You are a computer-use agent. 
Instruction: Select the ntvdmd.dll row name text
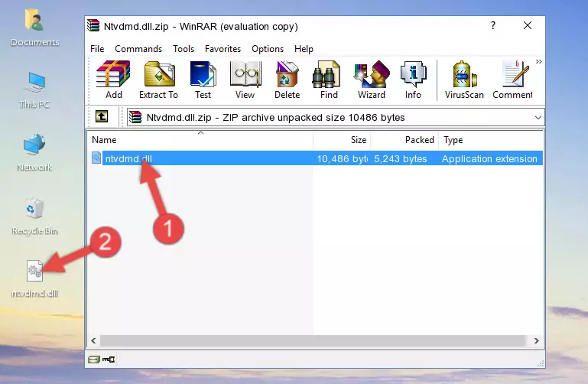tap(128, 158)
